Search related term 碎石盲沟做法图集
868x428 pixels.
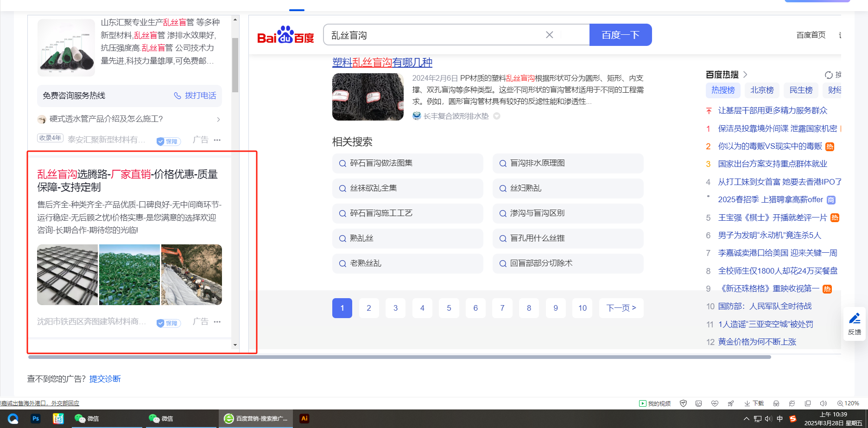click(408, 163)
